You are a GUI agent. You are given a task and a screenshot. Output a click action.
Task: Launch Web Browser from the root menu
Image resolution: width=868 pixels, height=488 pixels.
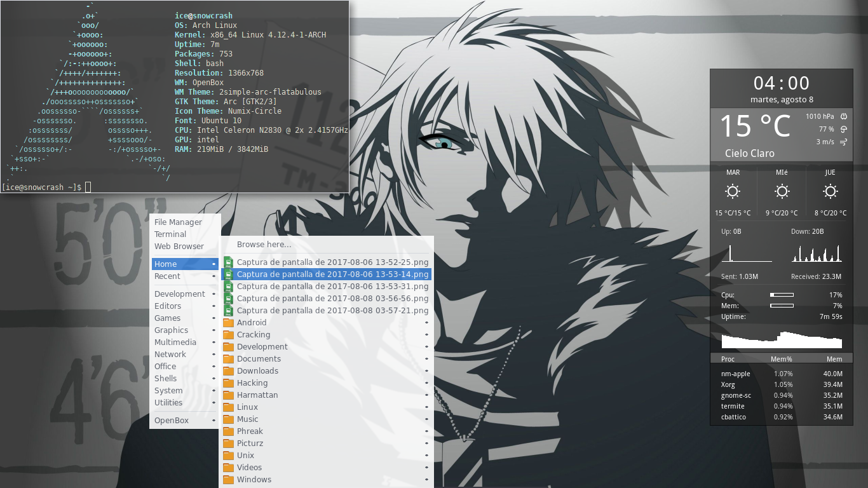click(x=185, y=246)
